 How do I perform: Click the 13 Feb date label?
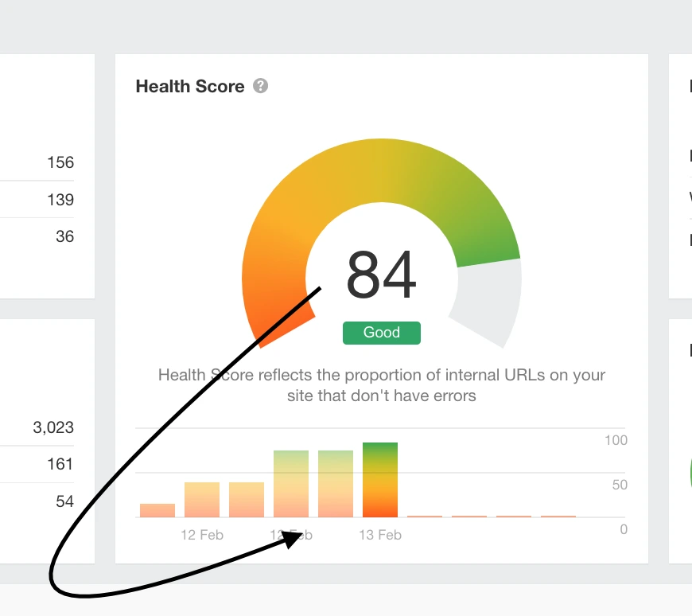point(380,535)
